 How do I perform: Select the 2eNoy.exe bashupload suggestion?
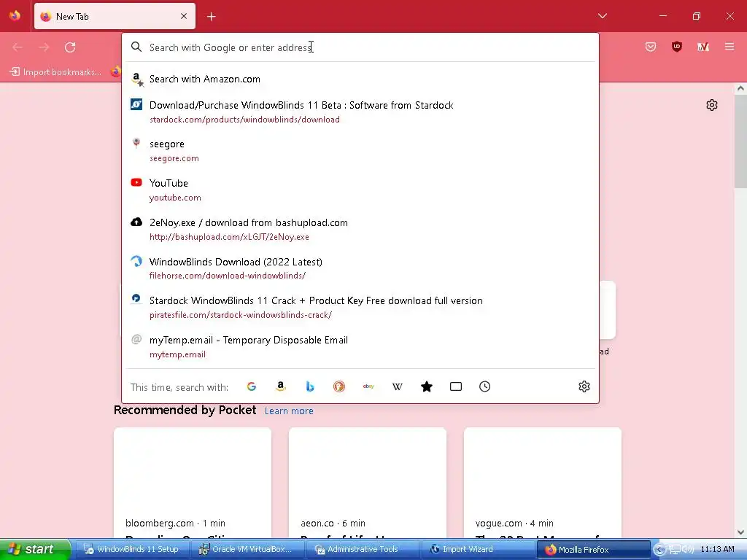(360, 230)
